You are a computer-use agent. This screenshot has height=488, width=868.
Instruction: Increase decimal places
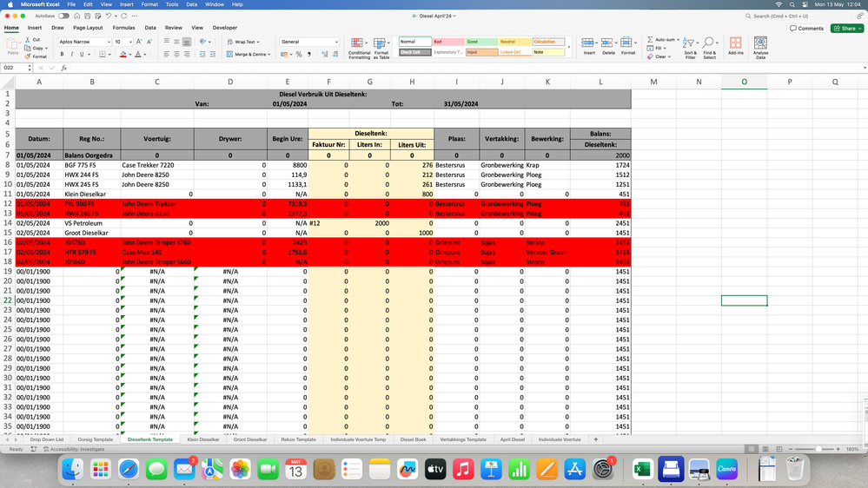[x=324, y=54]
